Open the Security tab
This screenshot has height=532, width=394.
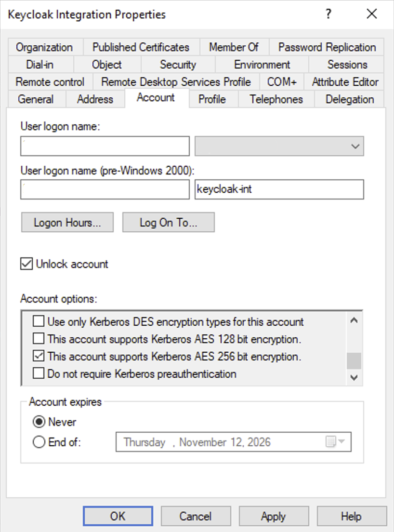tap(178, 65)
